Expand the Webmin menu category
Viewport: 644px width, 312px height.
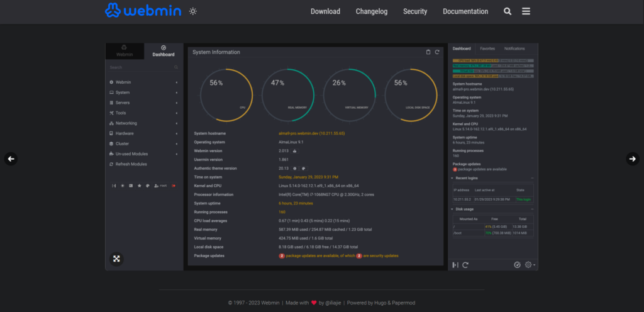coord(143,82)
